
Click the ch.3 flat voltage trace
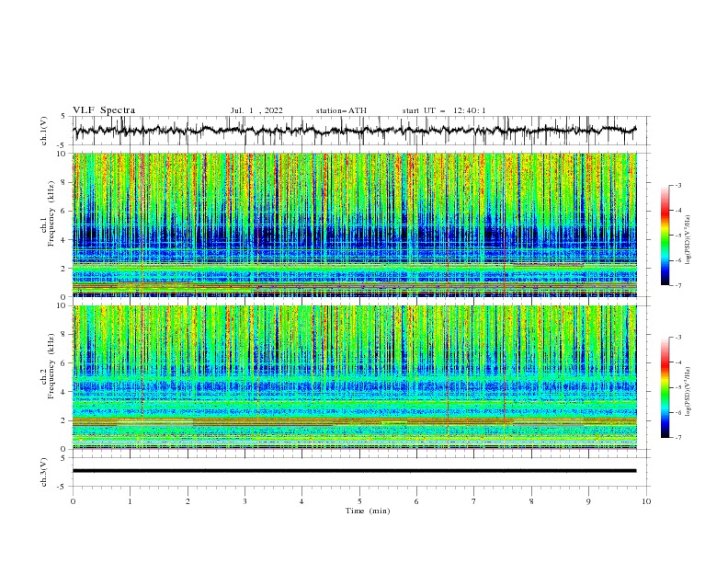click(x=354, y=471)
